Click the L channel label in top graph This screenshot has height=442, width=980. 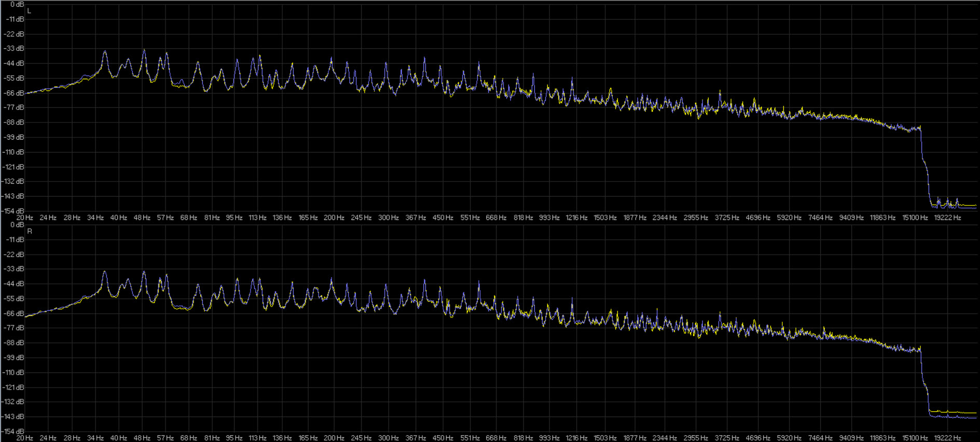(29, 11)
